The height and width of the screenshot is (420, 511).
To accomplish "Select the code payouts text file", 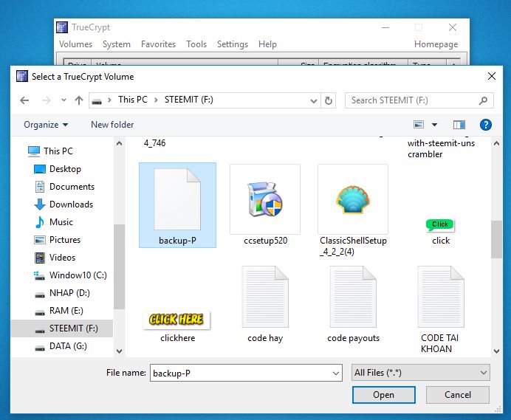I will pos(353,297).
